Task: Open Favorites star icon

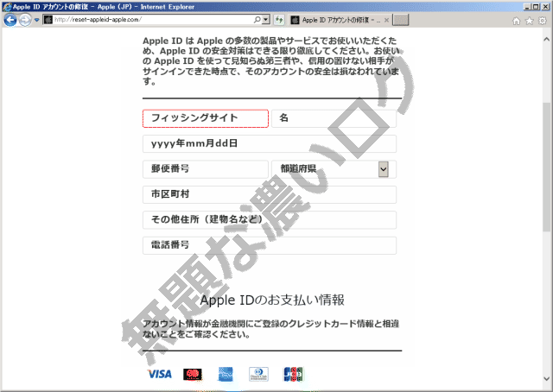Action: pyautogui.click(x=530, y=21)
